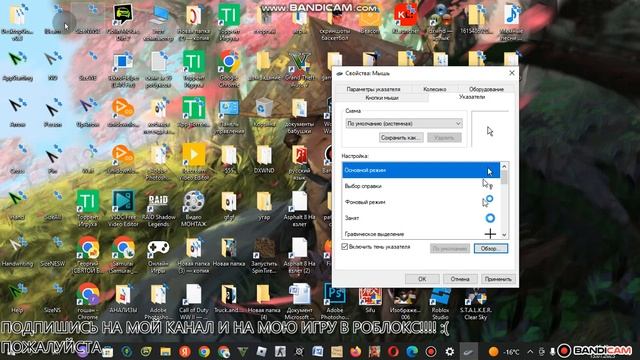
Task: Open the Запустить SpinTires shortcut
Action: (x=264, y=256)
